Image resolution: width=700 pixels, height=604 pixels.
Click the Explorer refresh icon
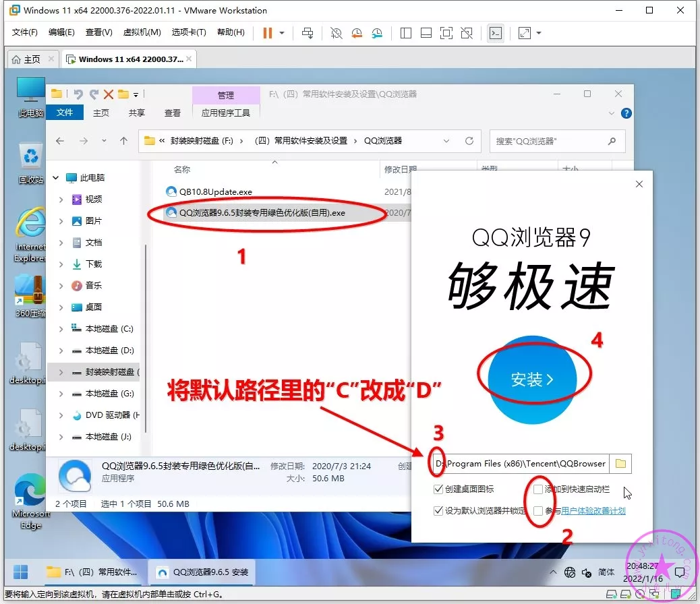click(x=469, y=141)
